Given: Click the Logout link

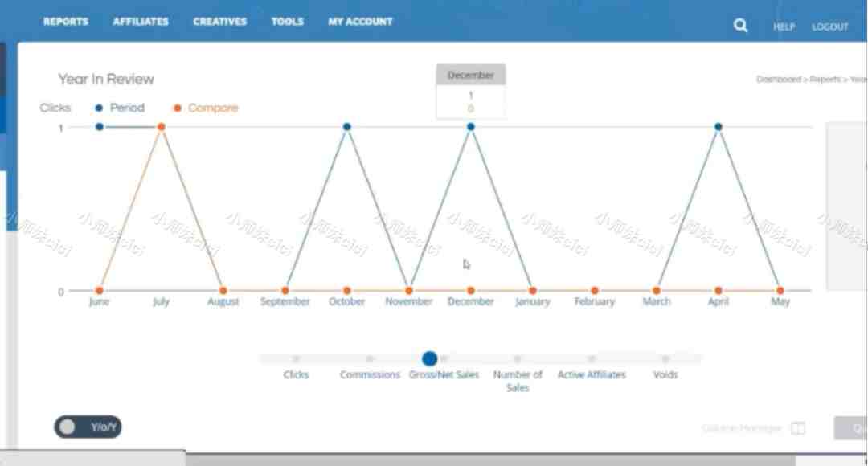Looking at the screenshot, I should [829, 27].
